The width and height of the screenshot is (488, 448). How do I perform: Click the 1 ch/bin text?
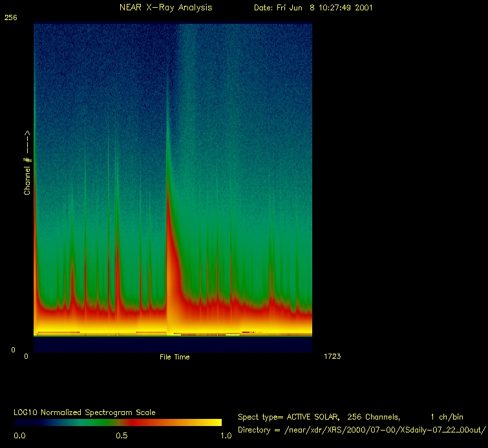tap(447, 417)
